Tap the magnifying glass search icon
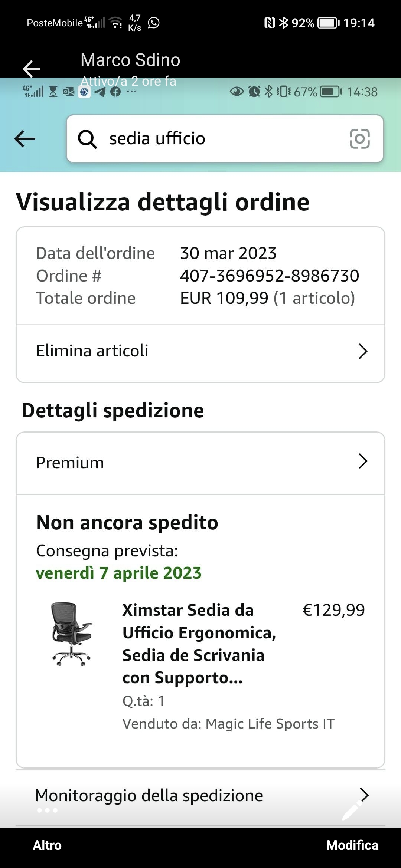Image resolution: width=401 pixels, height=868 pixels. coord(87,139)
